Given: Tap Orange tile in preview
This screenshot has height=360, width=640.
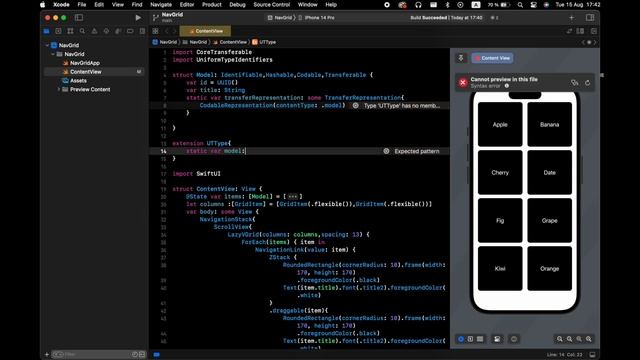Looking at the screenshot, I should click(x=549, y=269).
